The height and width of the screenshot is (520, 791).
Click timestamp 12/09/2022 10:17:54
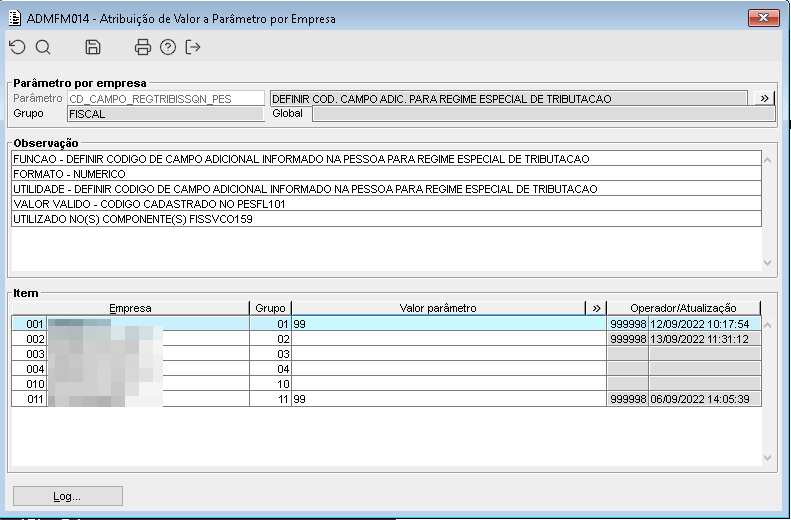coord(705,324)
